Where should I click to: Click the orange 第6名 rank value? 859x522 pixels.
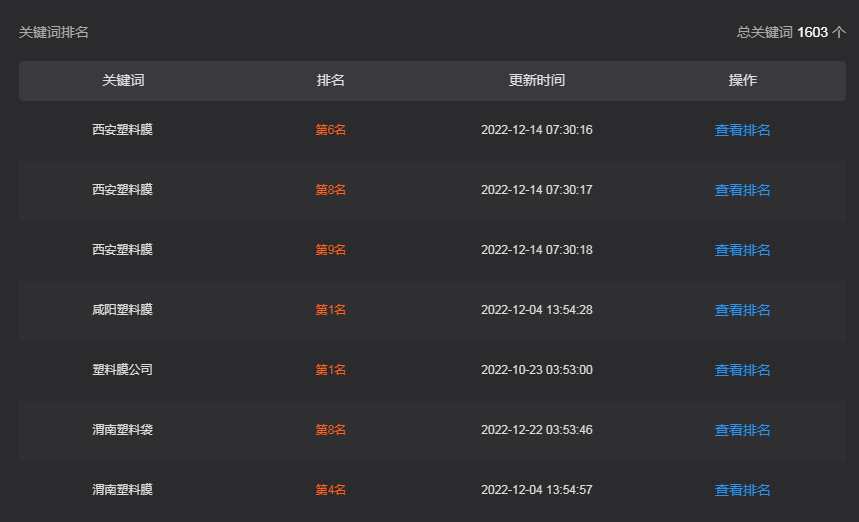pyautogui.click(x=330, y=130)
